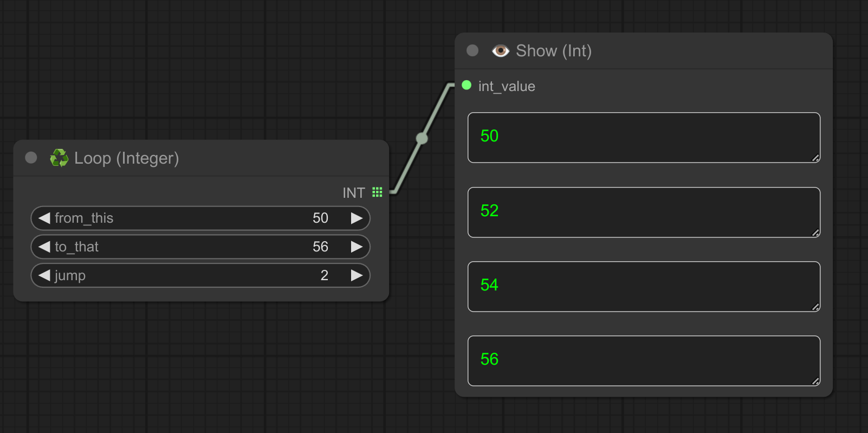This screenshot has height=433, width=868.
Task: Decrease from_this value with left arrow
Action: tap(44, 218)
